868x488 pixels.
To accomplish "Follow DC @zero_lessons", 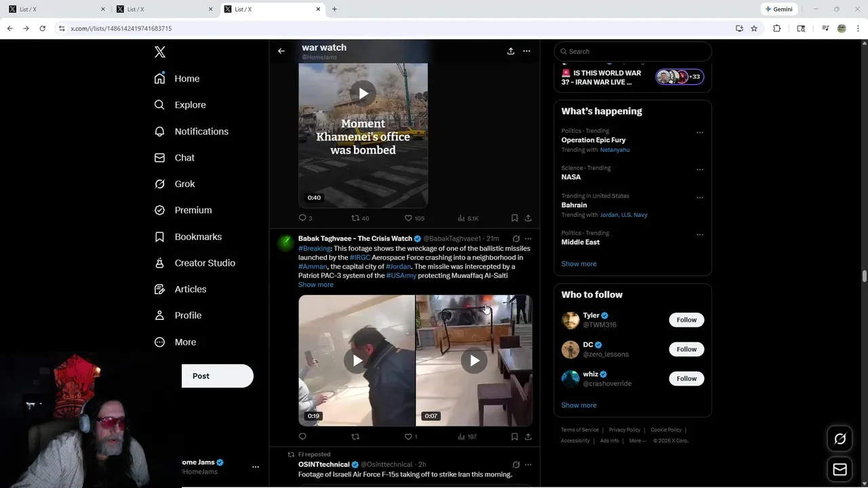I will (686, 349).
